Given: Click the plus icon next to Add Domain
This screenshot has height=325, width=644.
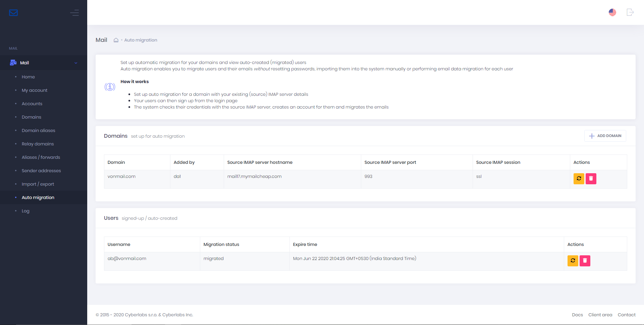Looking at the screenshot, I should pos(592,136).
